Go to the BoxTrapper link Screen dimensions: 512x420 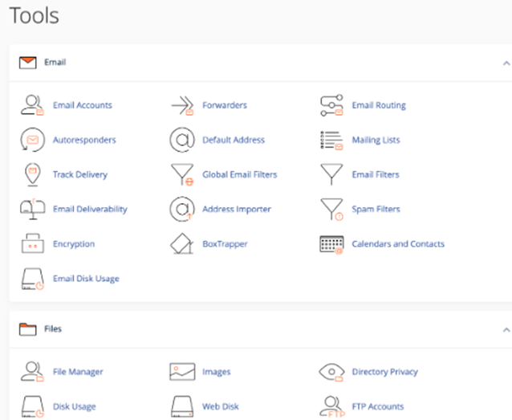pyautogui.click(x=225, y=244)
